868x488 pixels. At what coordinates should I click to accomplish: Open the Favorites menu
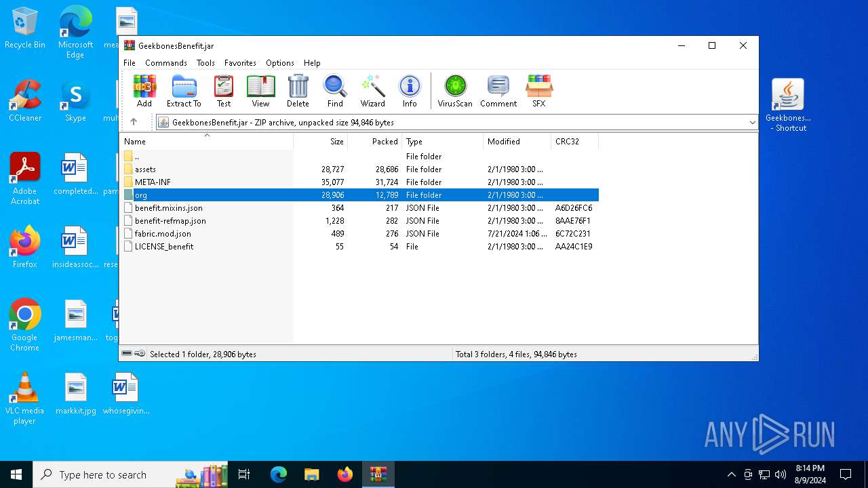click(x=240, y=62)
